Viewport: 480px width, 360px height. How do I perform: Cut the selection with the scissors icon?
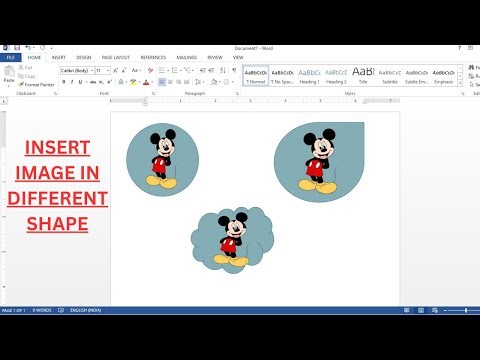(x=25, y=67)
